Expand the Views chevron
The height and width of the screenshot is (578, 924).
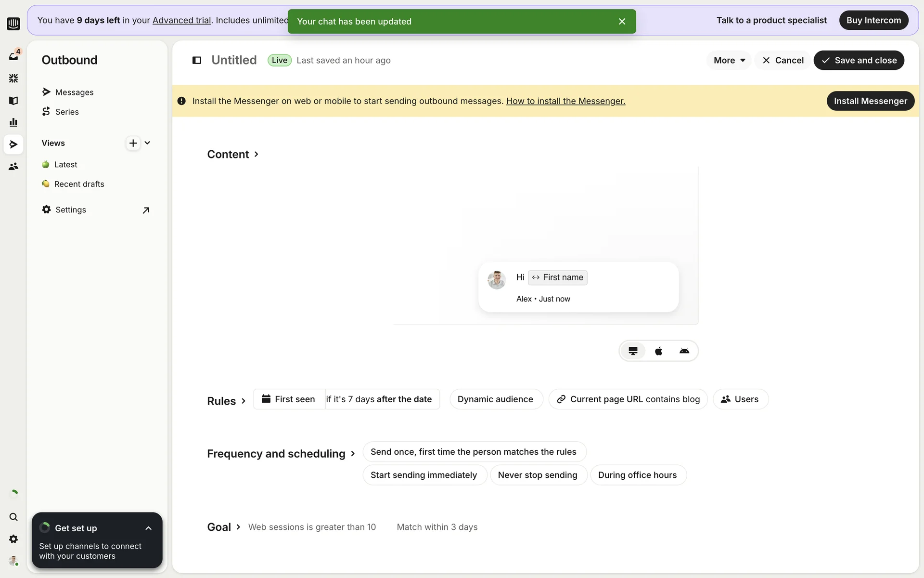click(x=147, y=143)
